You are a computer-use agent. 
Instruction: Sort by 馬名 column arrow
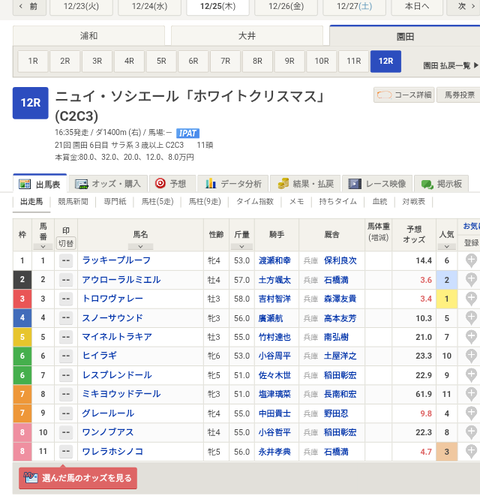140,247
